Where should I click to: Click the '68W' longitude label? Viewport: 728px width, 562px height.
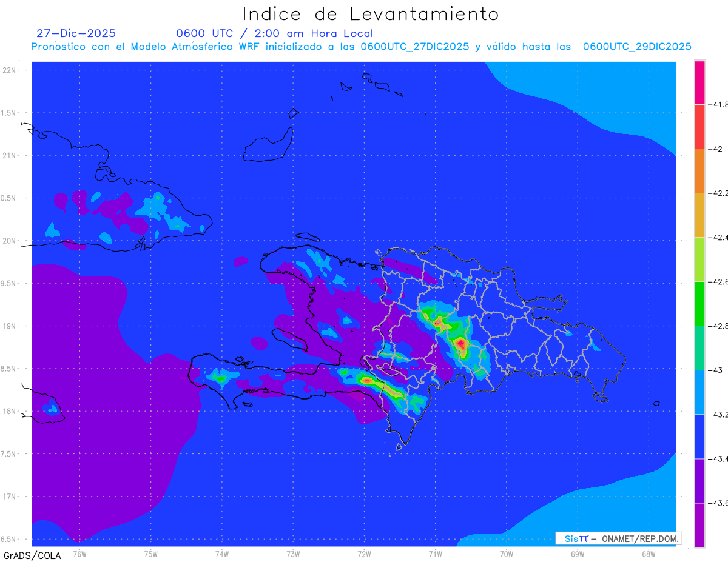pyautogui.click(x=648, y=554)
